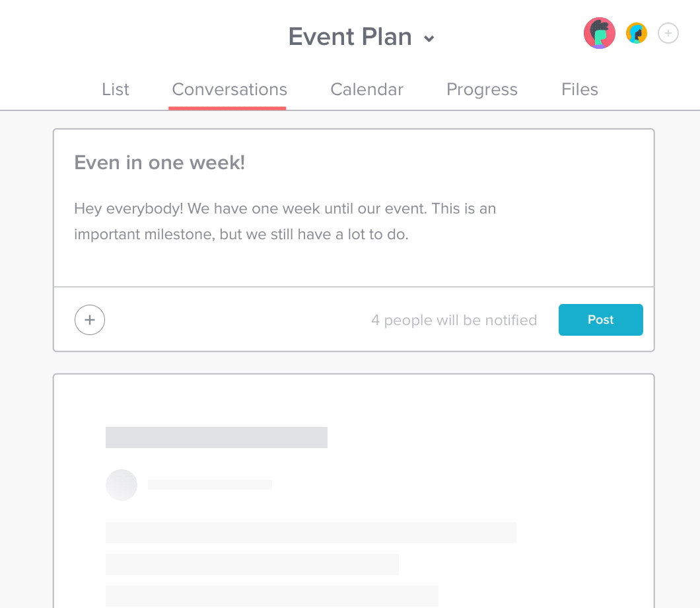This screenshot has height=608, width=700.
Task: Click the grey placeholder avatar circle
Action: pos(122,485)
